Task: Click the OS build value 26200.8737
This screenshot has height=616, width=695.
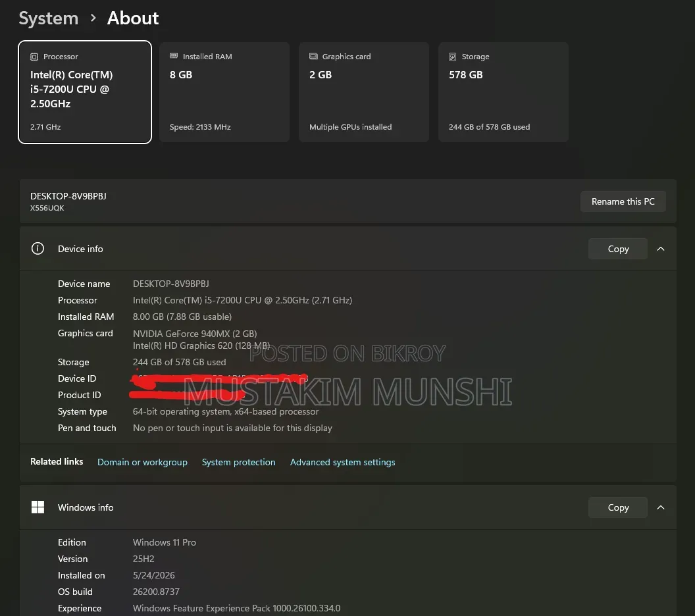Action: [156, 592]
